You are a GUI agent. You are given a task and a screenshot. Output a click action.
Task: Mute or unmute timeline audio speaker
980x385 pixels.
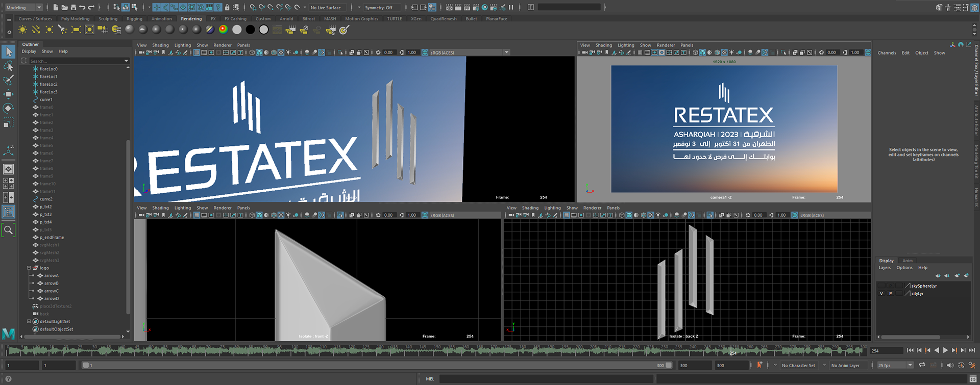pyautogui.click(x=949, y=365)
